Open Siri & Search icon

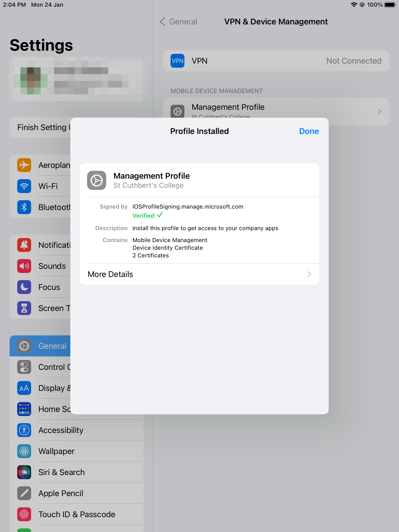pos(24,472)
